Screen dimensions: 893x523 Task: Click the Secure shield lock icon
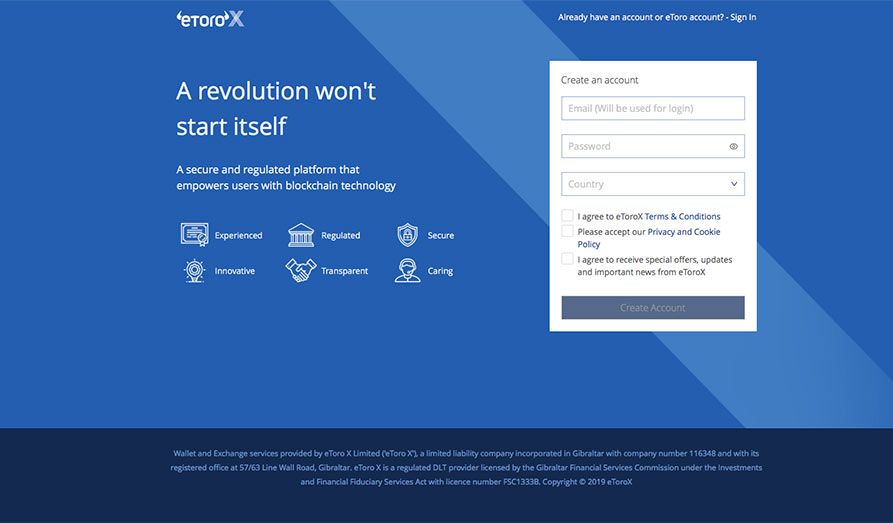[407, 235]
